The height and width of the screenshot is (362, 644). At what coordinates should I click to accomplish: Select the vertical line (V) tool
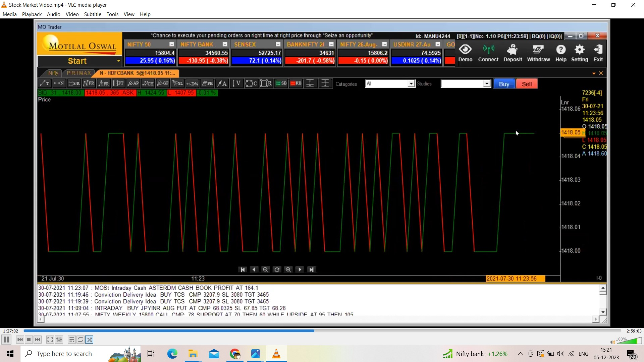tap(237, 83)
